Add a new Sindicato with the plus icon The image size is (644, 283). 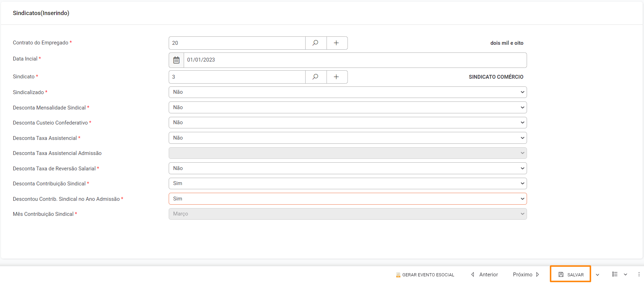click(x=336, y=77)
